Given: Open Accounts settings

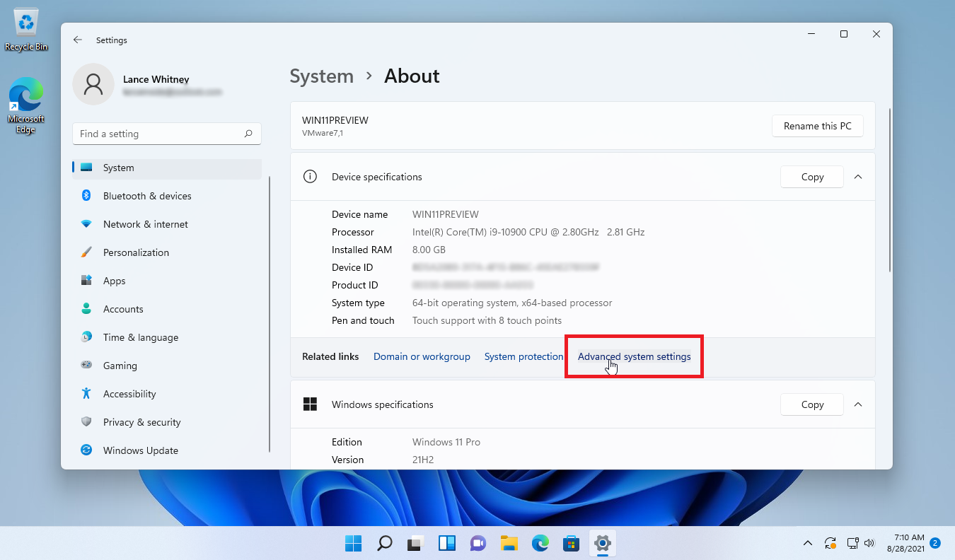Looking at the screenshot, I should point(167,309).
